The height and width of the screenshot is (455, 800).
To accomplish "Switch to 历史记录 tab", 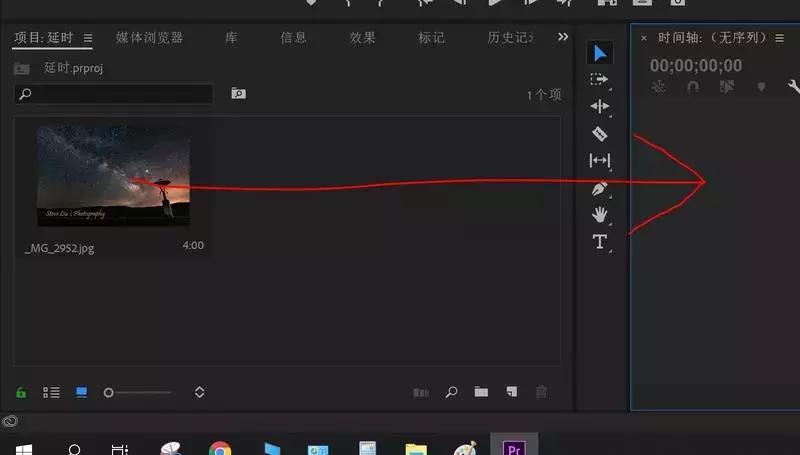I will pyautogui.click(x=511, y=38).
